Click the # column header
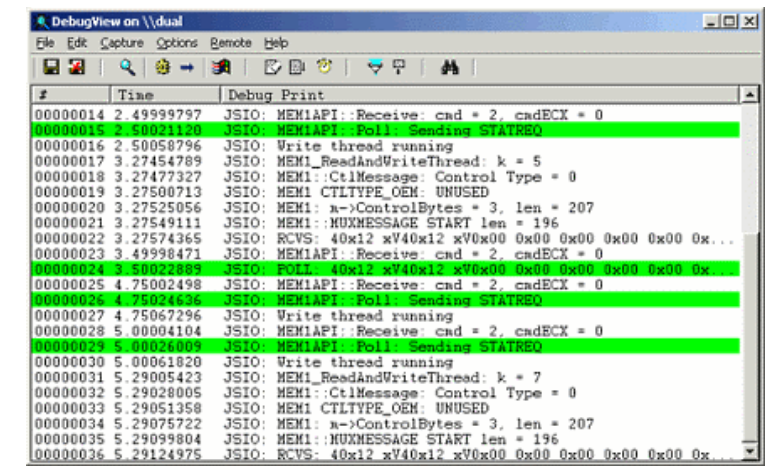Viewport: 774px width, 471px height. [71, 94]
